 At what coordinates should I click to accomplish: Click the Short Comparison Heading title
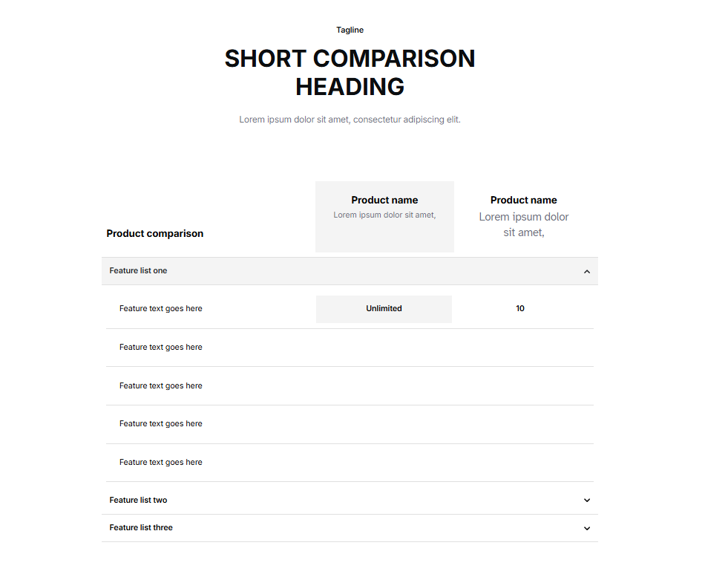point(350,73)
